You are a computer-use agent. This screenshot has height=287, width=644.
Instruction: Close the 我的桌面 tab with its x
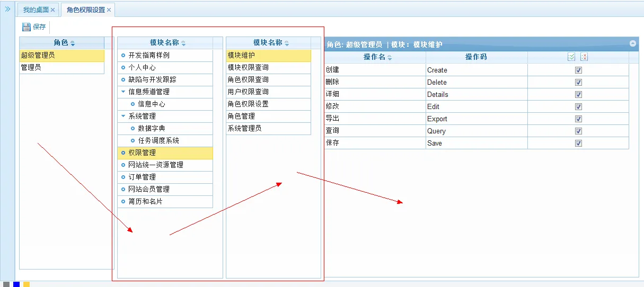pos(52,10)
